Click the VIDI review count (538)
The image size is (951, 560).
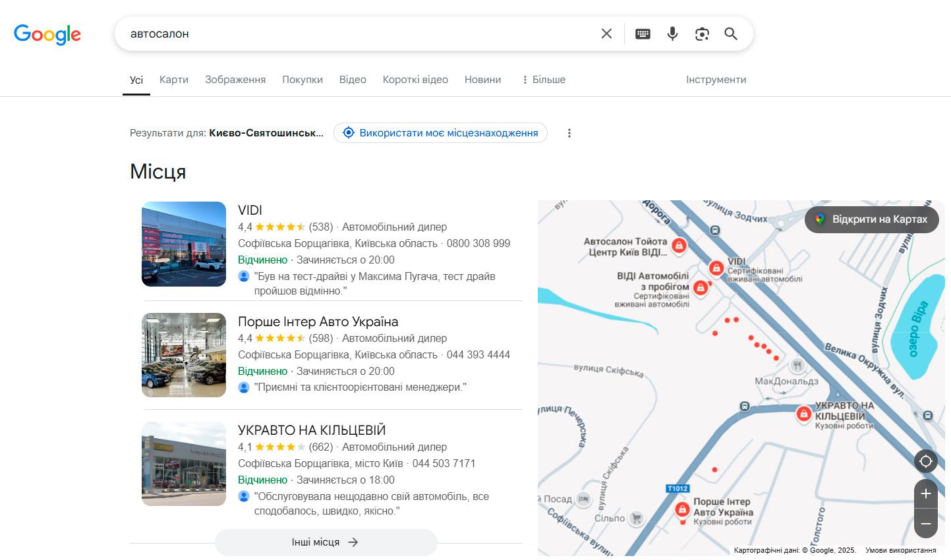[321, 227]
